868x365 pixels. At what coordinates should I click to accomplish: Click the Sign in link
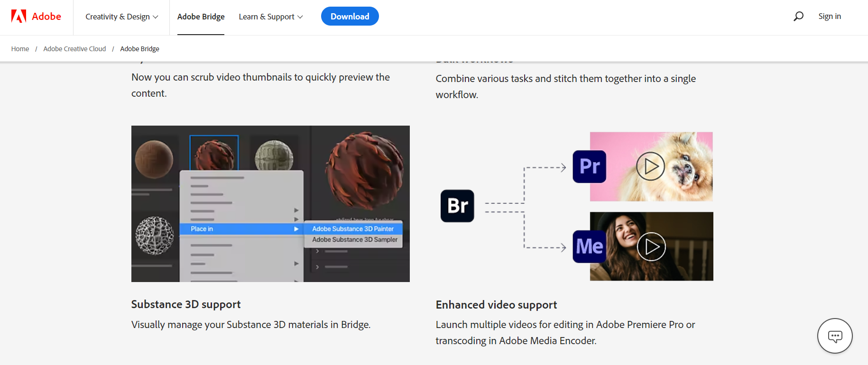[830, 17]
